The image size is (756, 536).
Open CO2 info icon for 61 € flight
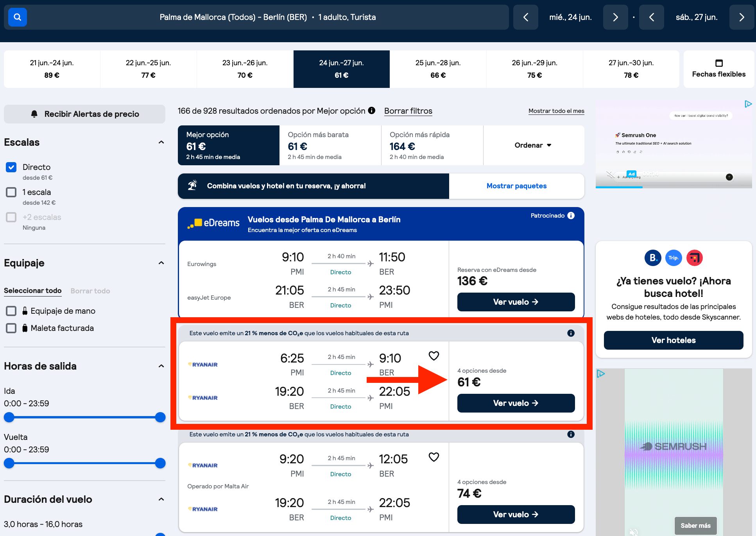coord(571,333)
